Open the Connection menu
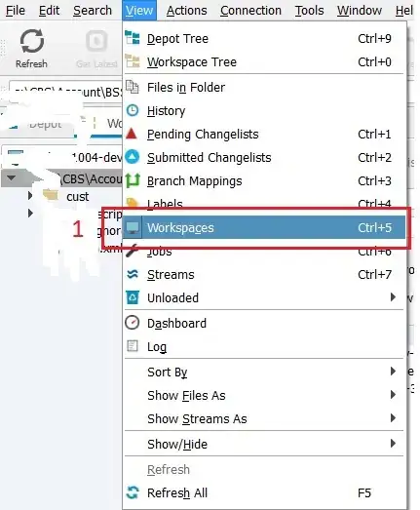420x510 pixels. click(x=250, y=11)
